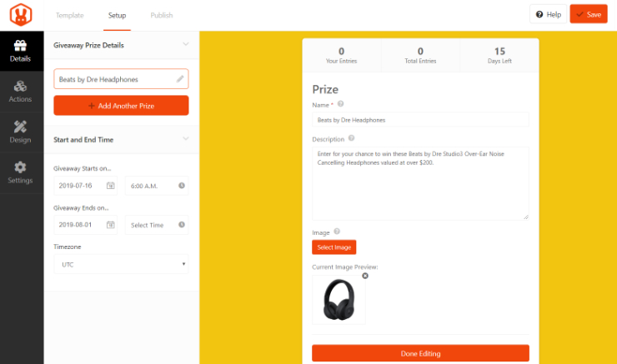Screen dimensions: 617x364
Task: Click the Giveaway Starts on label
Action: [x=83, y=168]
